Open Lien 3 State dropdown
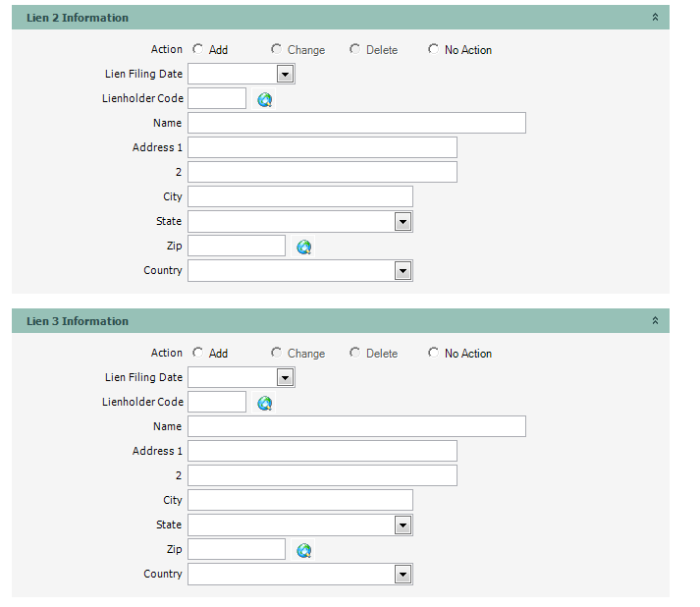Image resolution: width=700 pixels, height=607 pixels. coord(403,525)
